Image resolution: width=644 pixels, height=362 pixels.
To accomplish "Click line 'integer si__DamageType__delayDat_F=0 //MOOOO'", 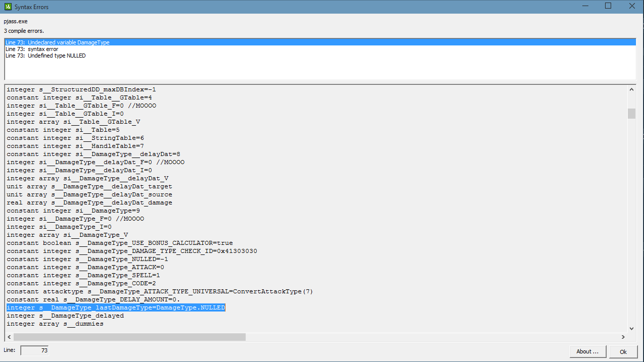I will [96, 162].
